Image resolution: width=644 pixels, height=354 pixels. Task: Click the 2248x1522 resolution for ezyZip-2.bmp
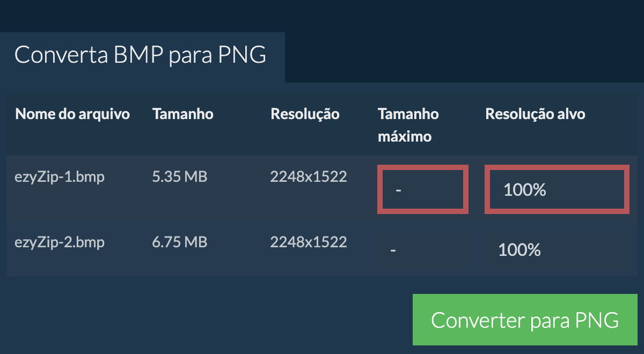(309, 242)
